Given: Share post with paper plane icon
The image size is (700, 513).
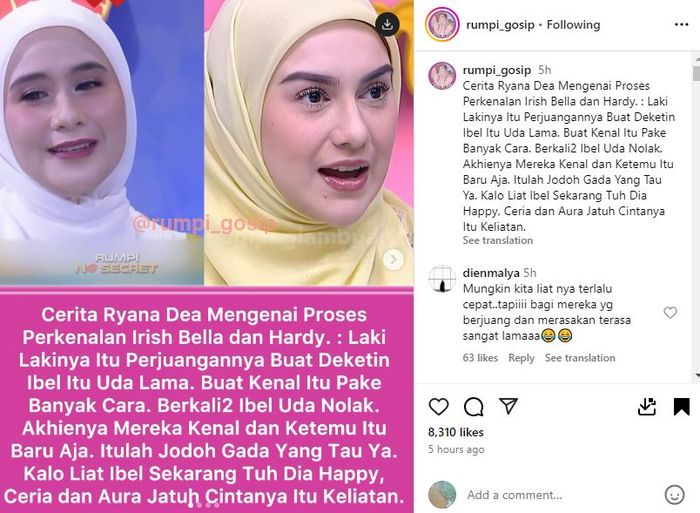Looking at the screenshot, I should [508, 405].
